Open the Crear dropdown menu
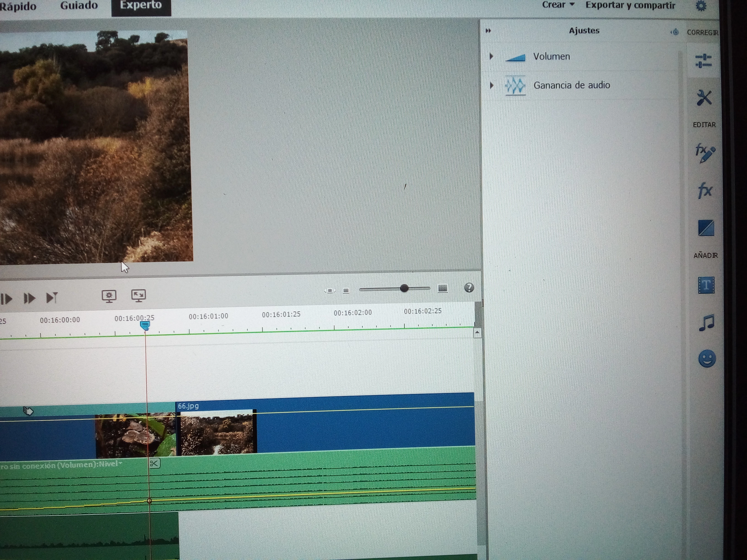This screenshot has width=747, height=560. coord(558,5)
